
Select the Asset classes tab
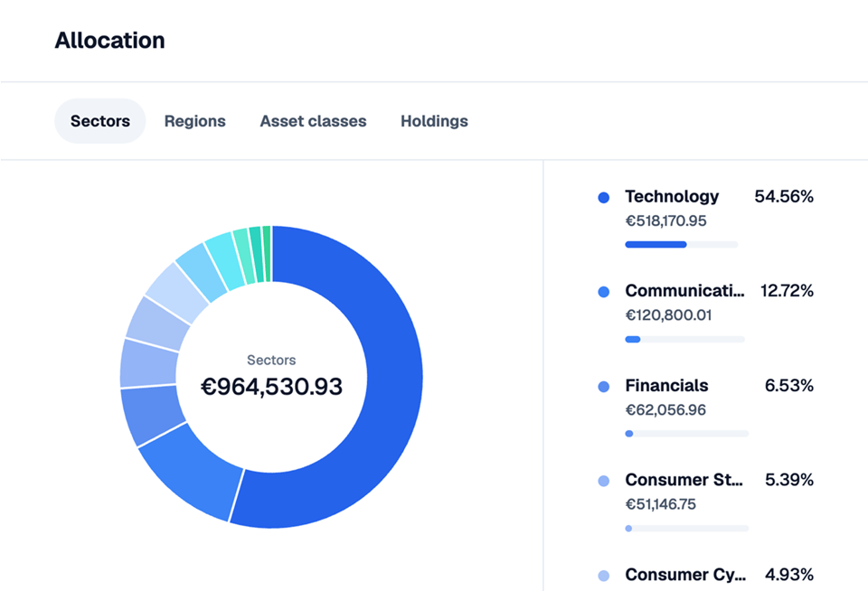coord(314,121)
